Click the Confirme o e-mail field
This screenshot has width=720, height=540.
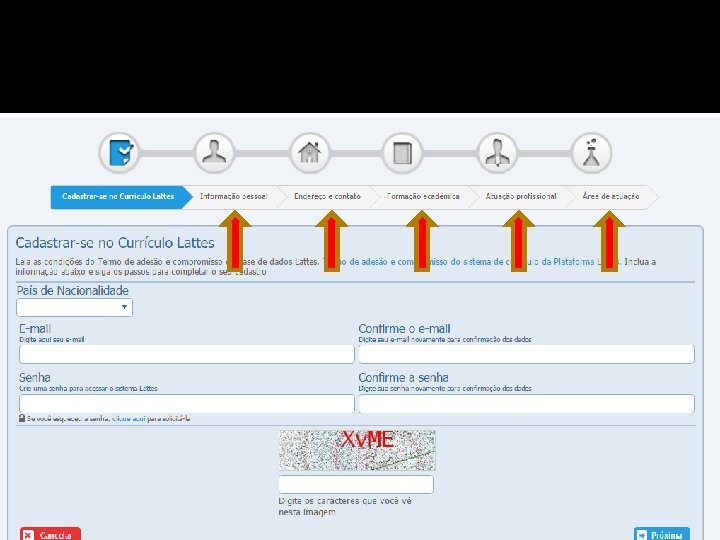pyautogui.click(x=526, y=354)
